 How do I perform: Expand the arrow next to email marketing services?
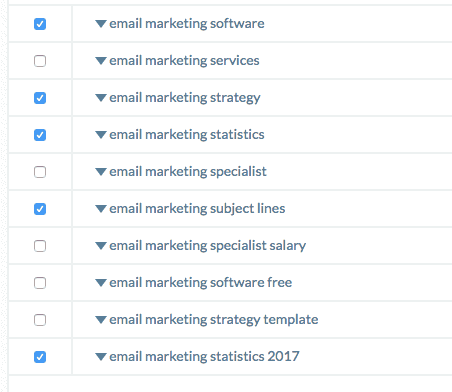[101, 61]
